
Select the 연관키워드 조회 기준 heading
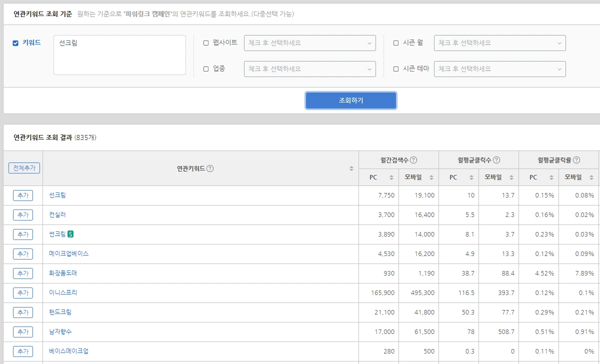point(43,14)
